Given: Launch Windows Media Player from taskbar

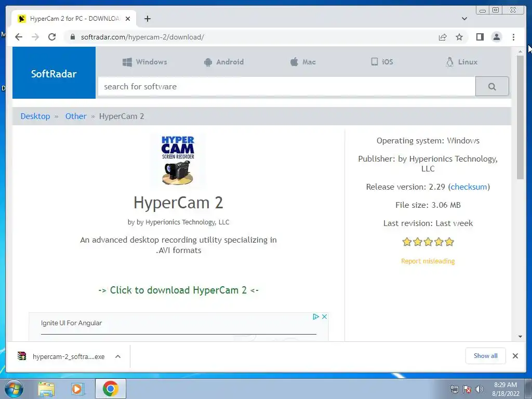Looking at the screenshot, I should coord(77,389).
